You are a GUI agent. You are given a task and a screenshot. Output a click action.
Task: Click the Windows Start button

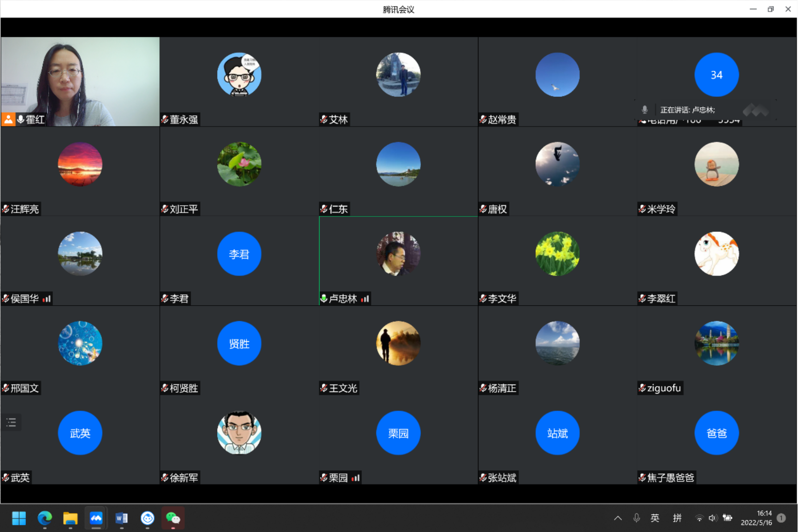19,518
